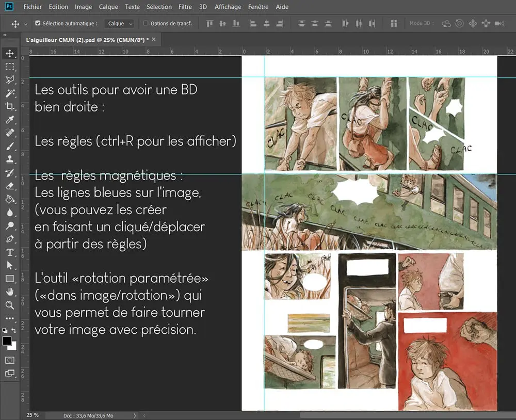Select the Blur tool
Viewport: 516px width, 420px height.
9,212
